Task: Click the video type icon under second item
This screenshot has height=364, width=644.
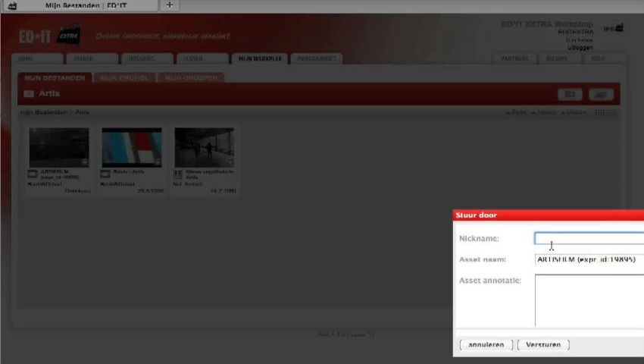Action: coord(105,174)
